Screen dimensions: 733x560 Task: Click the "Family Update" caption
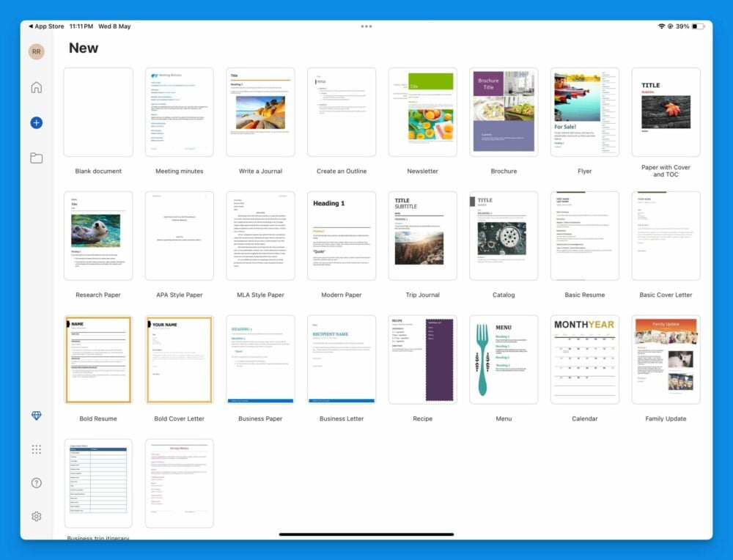click(x=666, y=419)
